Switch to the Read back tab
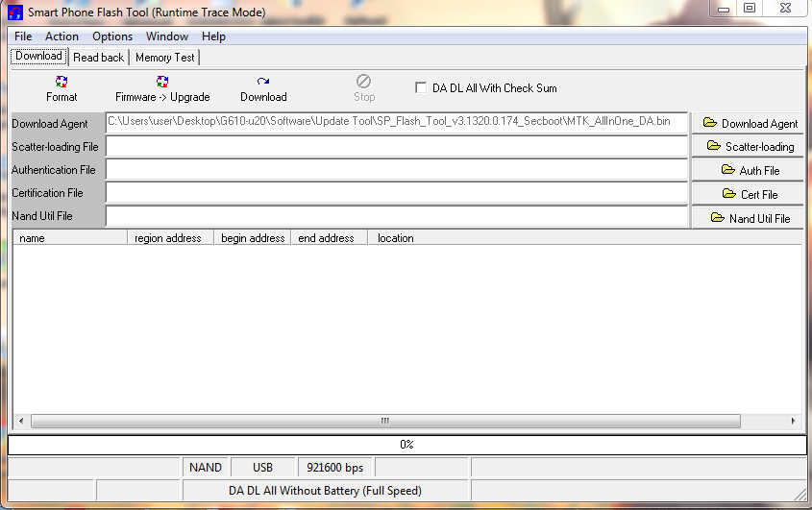This screenshot has height=510, width=812. pyautogui.click(x=98, y=58)
